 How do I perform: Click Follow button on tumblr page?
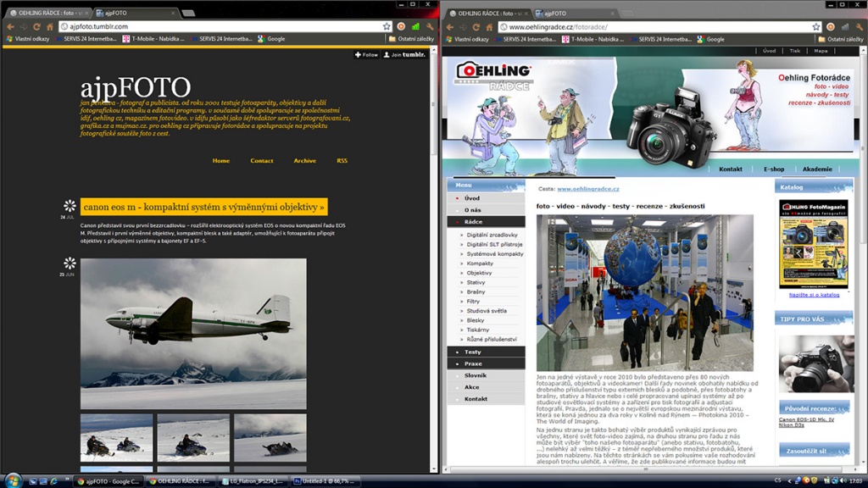[366, 55]
